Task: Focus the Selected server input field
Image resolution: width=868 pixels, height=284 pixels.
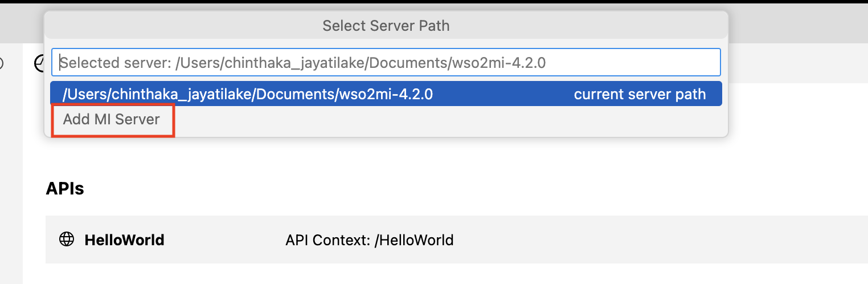Action: point(386,62)
